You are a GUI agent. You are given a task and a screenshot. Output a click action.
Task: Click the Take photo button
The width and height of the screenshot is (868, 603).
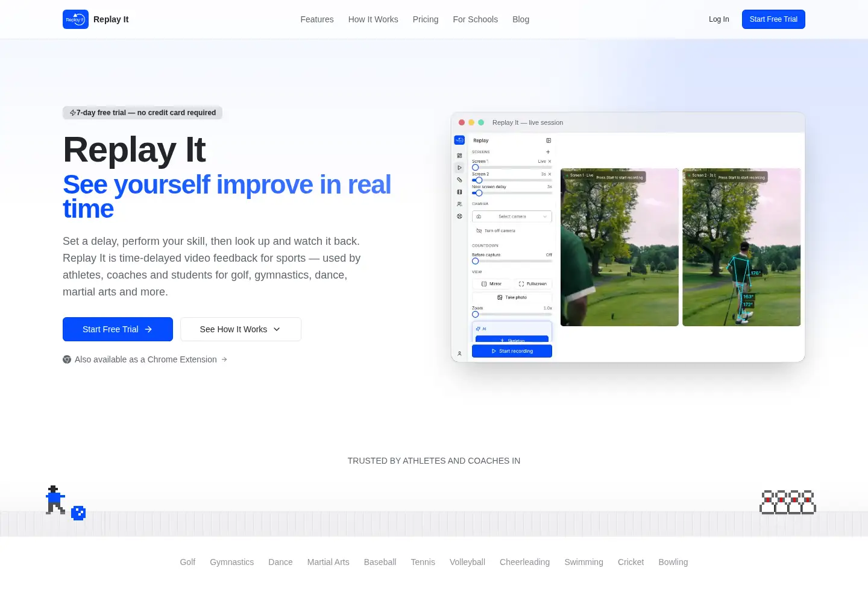coord(512,297)
